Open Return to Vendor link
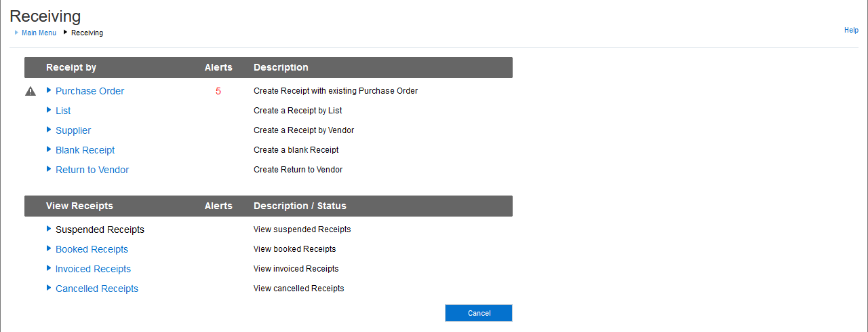 (x=92, y=170)
